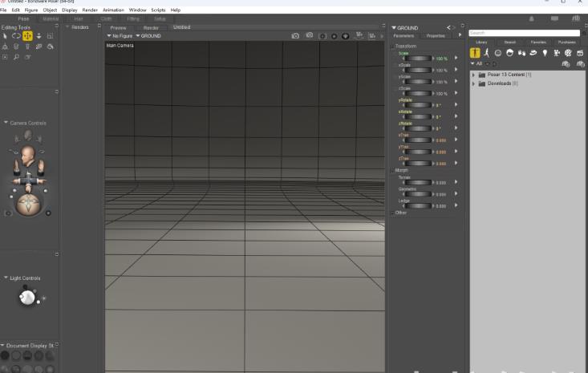
Task: Click the light globe in Light Controls
Action: [27, 298]
